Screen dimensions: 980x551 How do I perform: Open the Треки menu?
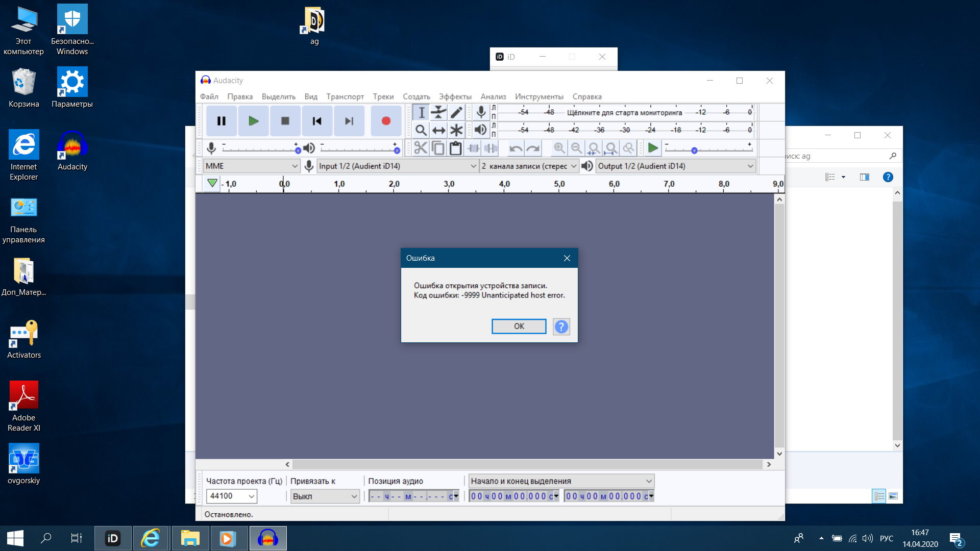click(x=383, y=96)
